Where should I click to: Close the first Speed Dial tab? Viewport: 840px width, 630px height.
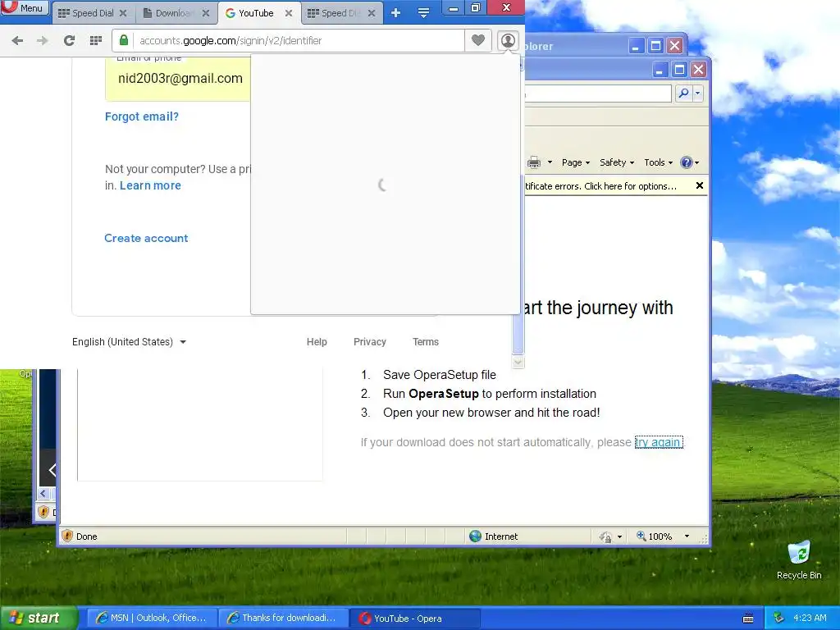point(123,13)
